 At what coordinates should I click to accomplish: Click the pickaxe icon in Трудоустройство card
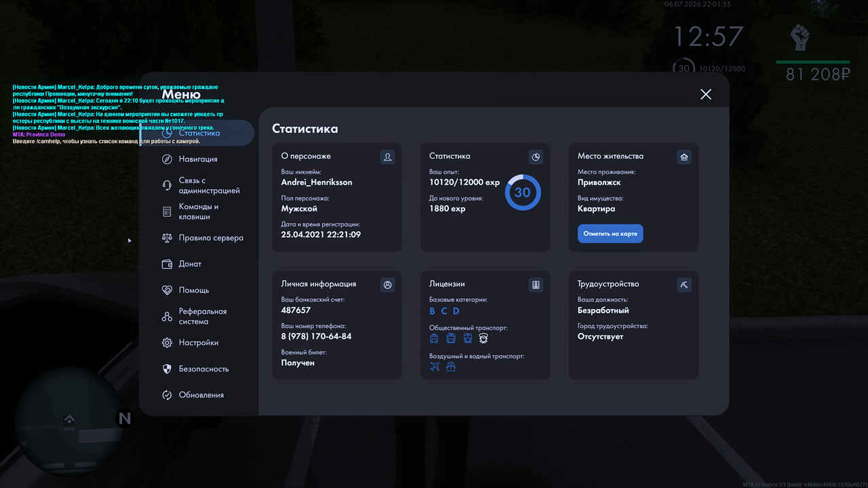pyautogui.click(x=684, y=285)
